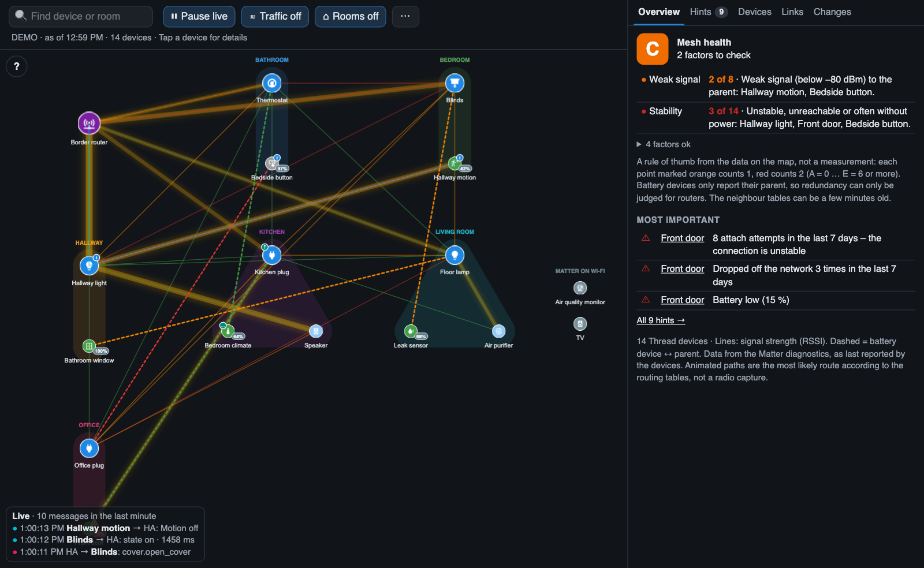This screenshot has height=568, width=924.
Task: Select the 1:00:13 PM Hallway motion message
Action: (x=105, y=528)
